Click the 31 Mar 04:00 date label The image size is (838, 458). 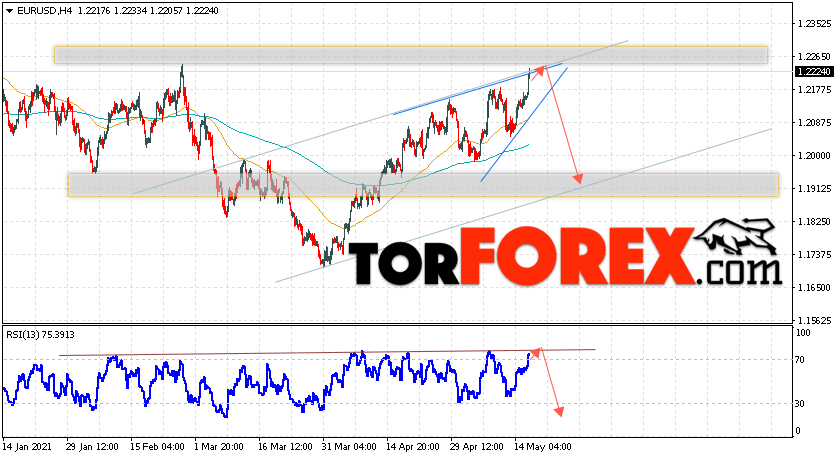[348, 446]
